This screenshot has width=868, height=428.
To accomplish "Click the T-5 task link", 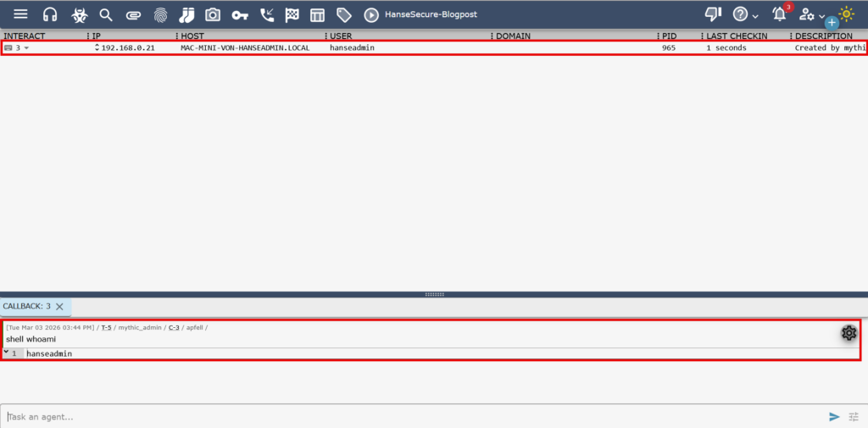I will coord(107,327).
